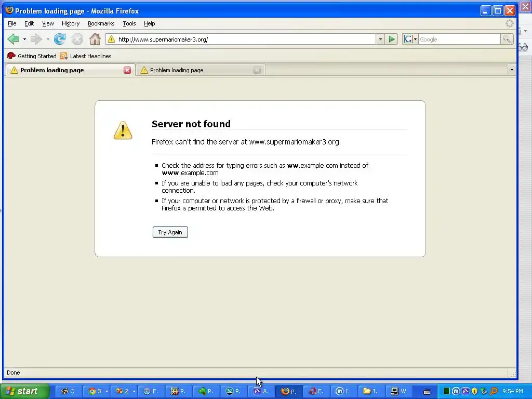
Task: Open the grid-icon taskbar item labeled P.
Action: (x=179, y=392)
